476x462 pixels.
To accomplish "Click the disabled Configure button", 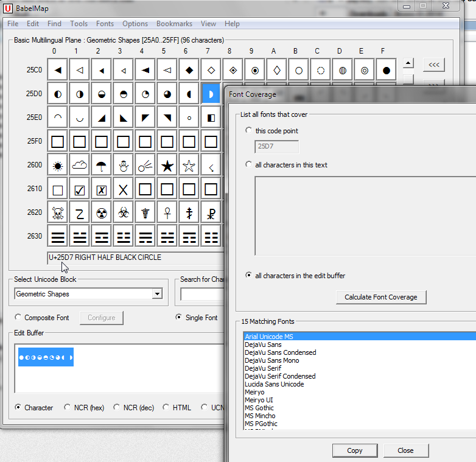I will tap(102, 318).
